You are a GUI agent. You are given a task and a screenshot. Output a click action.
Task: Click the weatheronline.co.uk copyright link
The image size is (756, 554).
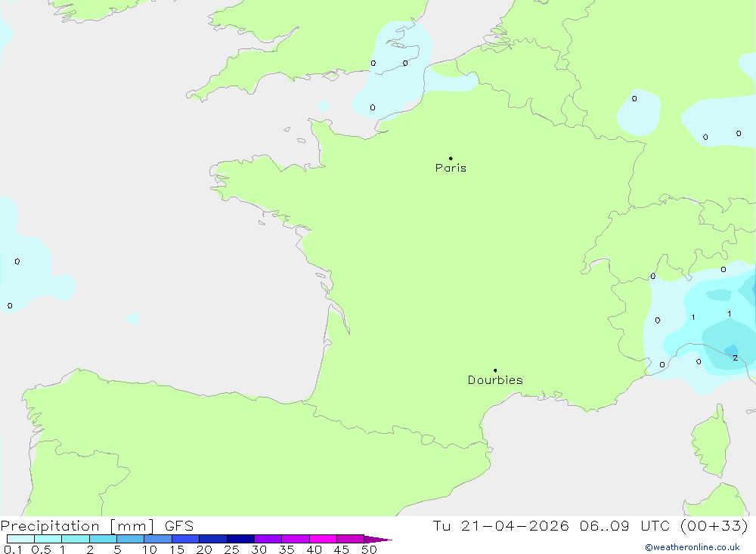pyautogui.click(x=692, y=547)
